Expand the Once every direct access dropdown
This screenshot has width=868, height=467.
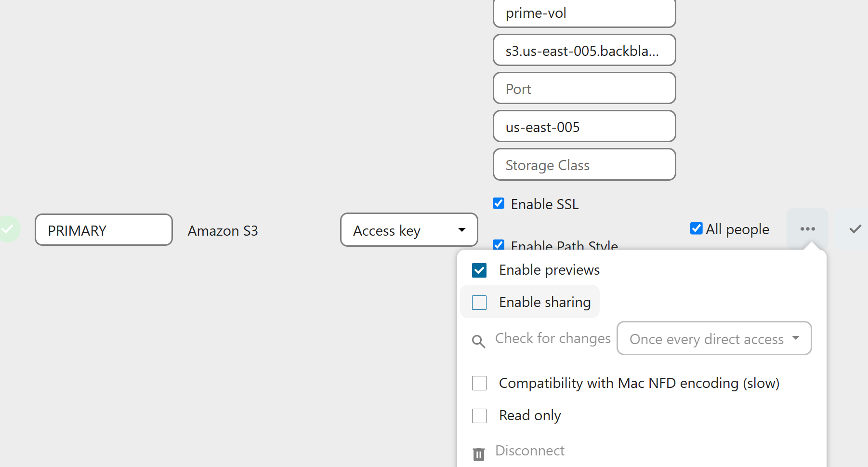pyautogui.click(x=714, y=338)
